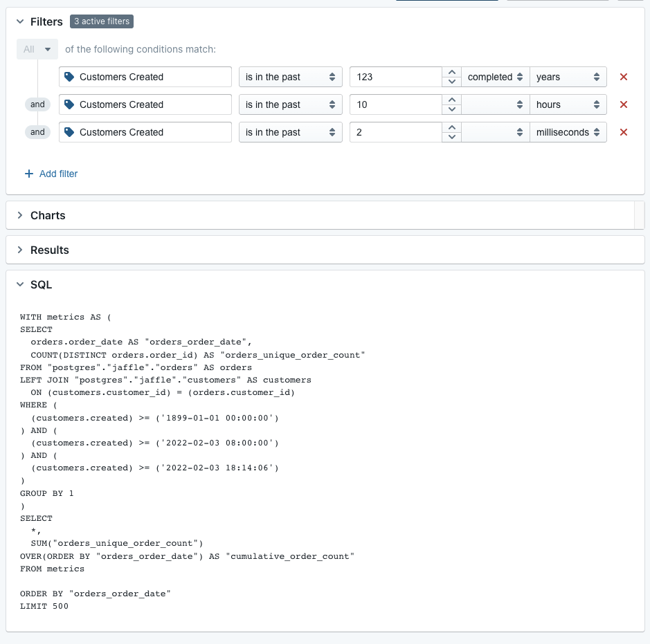Open the 'milliseconds' unit dropdown
The height and width of the screenshot is (644, 650).
[568, 132]
